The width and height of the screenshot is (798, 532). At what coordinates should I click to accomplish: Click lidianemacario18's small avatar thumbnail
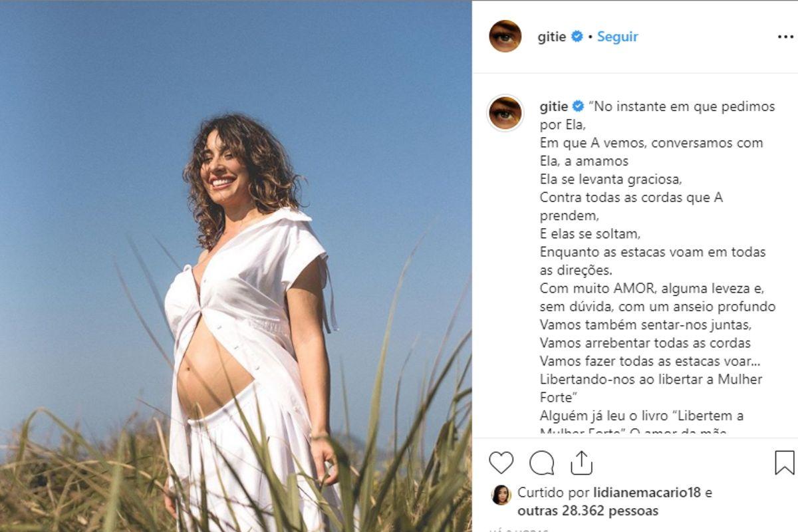click(501, 495)
